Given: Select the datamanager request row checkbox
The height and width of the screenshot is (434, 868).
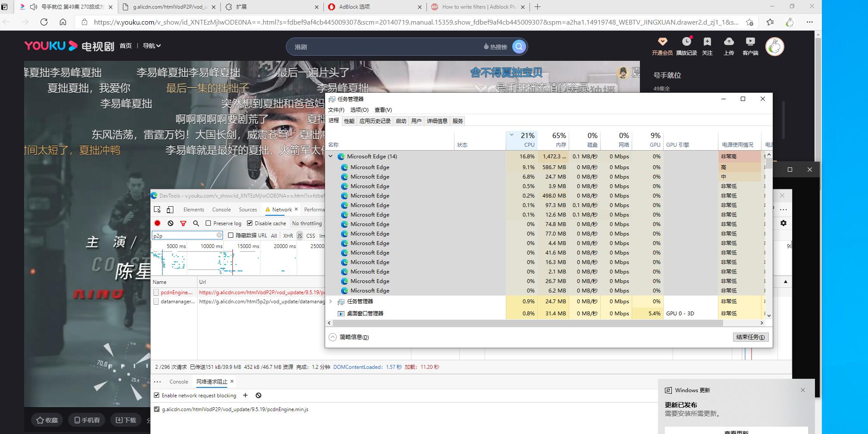Looking at the screenshot, I should (x=156, y=302).
